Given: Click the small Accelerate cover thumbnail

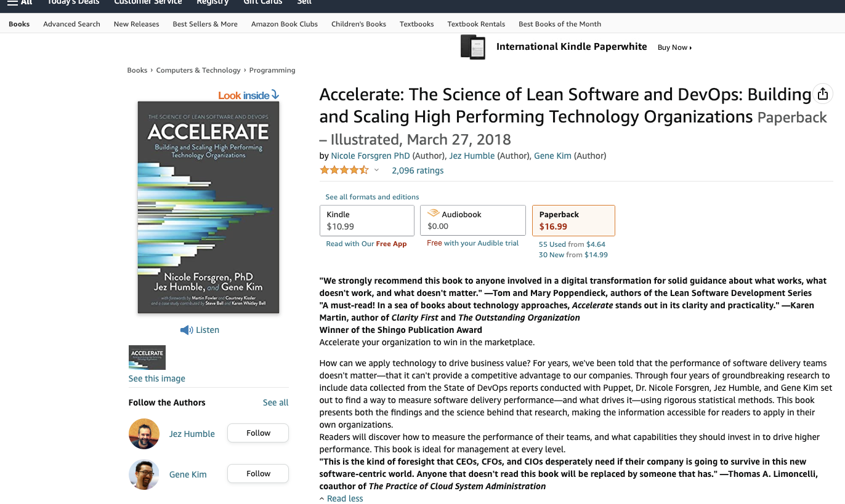Looking at the screenshot, I should pos(147,358).
